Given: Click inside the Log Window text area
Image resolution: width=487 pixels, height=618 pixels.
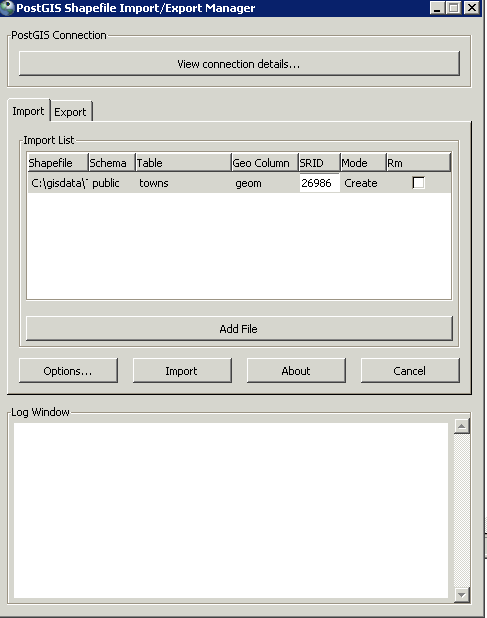Looking at the screenshot, I should pos(231,510).
